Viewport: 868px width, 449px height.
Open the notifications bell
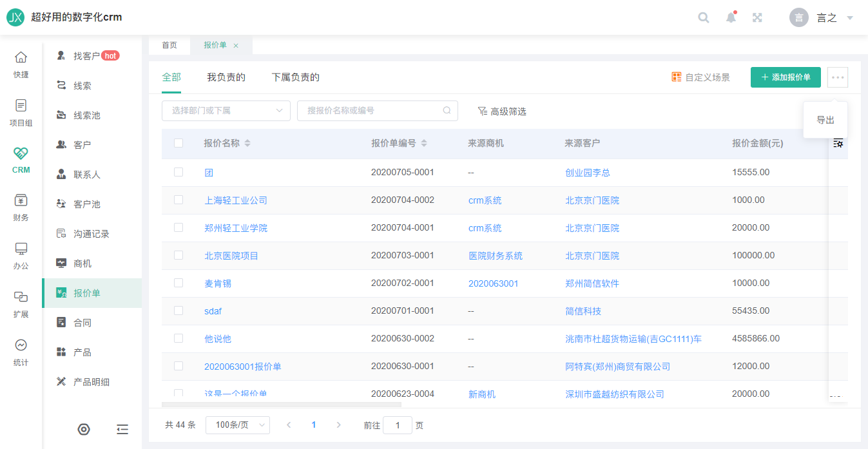coord(731,17)
